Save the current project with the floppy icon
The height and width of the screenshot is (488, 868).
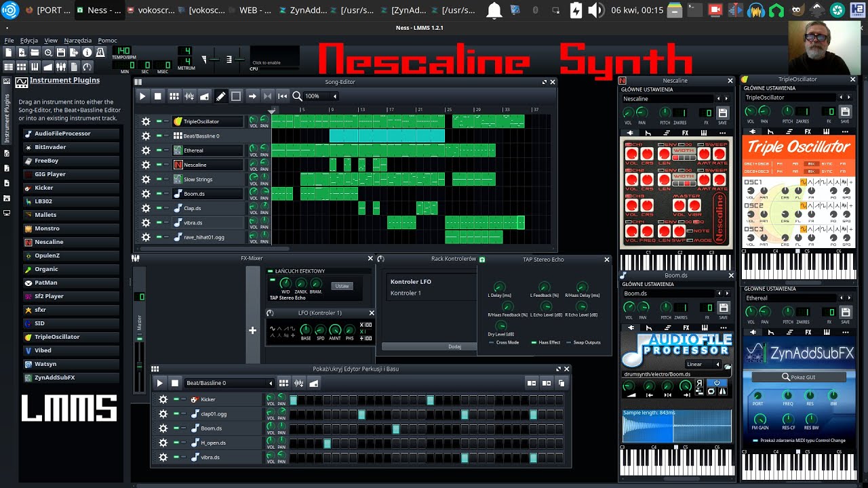coord(61,52)
